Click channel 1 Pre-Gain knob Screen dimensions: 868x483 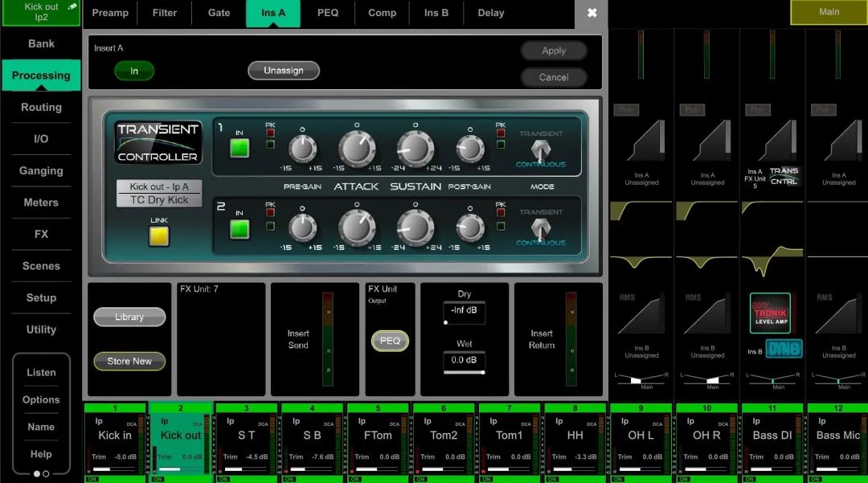coord(302,149)
